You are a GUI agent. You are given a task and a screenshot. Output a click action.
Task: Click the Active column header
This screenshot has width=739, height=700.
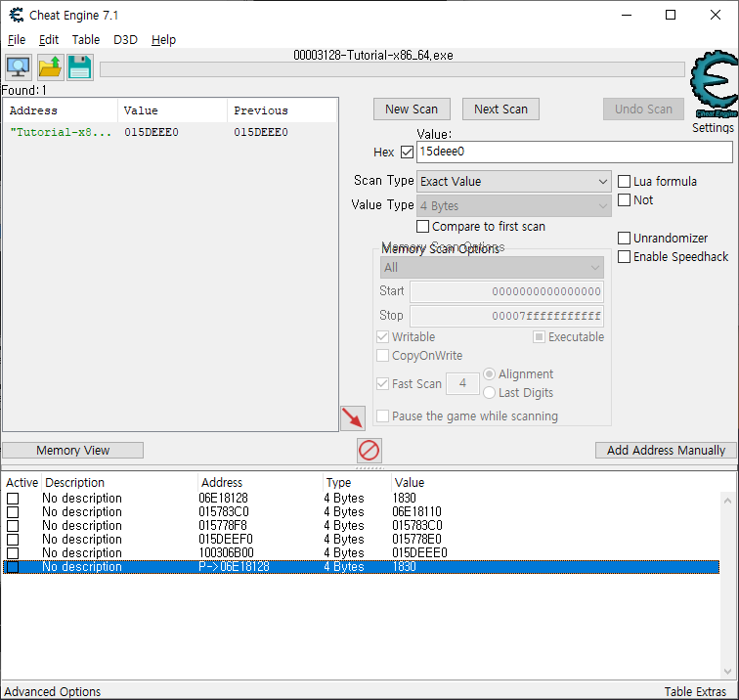point(22,483)
